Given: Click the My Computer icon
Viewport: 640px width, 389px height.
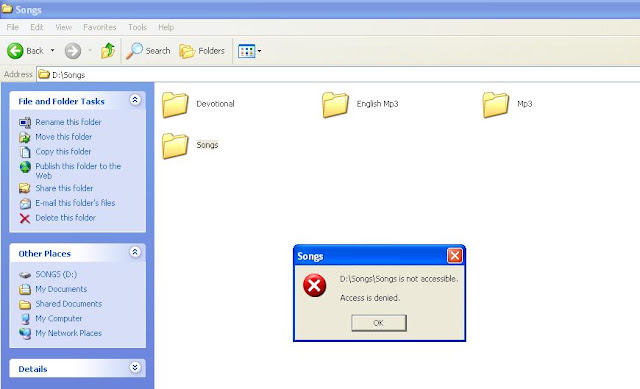Looking at the screenshot, I should pos(25,319).
